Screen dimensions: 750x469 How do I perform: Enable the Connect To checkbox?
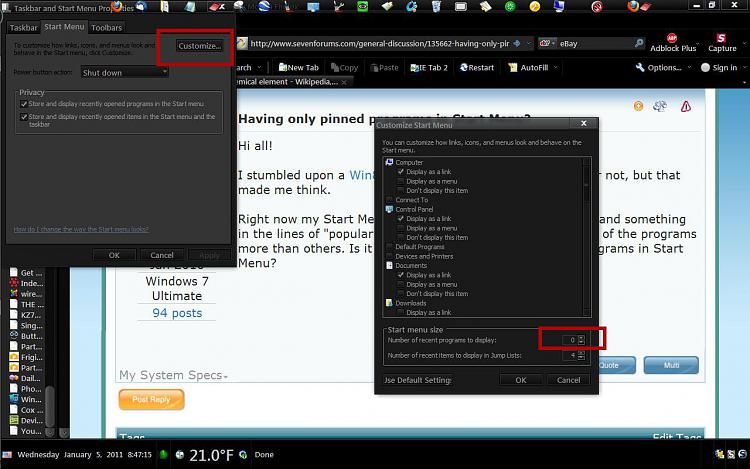[x=389, y=200]
